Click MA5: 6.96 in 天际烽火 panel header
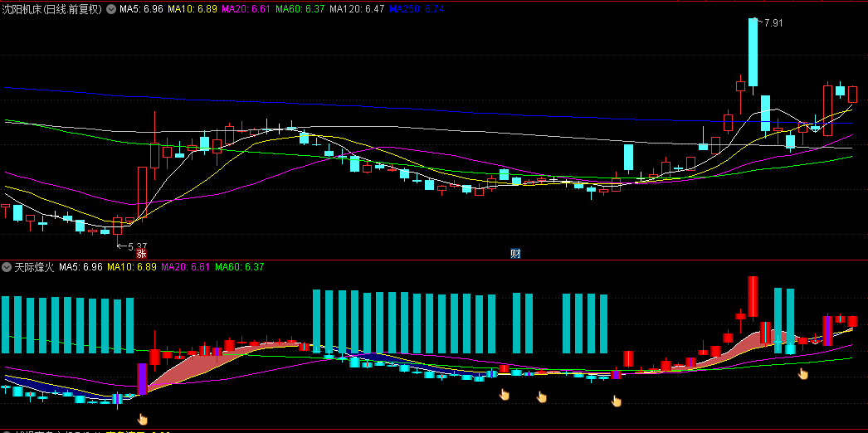The height and width of the screenshot is (433, 868). point(80,267)
